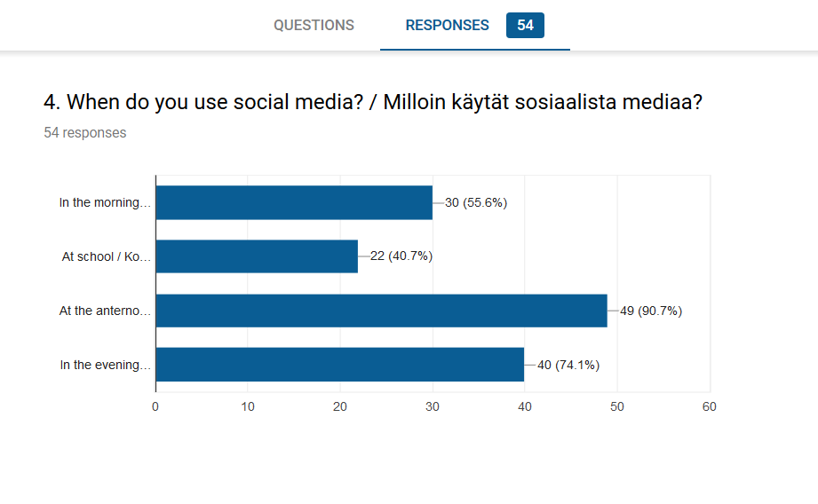Click the 30 tick on horizontal axis

click(433, 407)
